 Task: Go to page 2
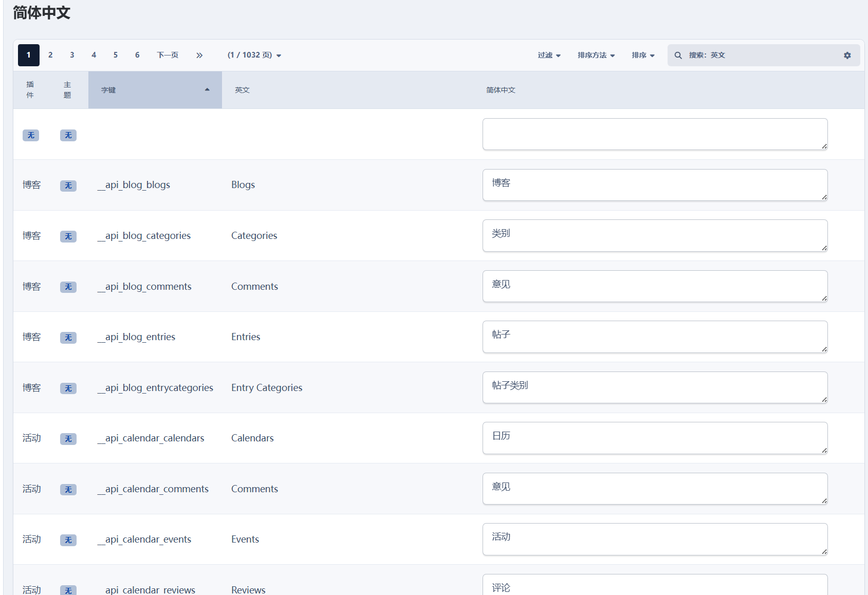pyautogui.click(x=50, y=55)
